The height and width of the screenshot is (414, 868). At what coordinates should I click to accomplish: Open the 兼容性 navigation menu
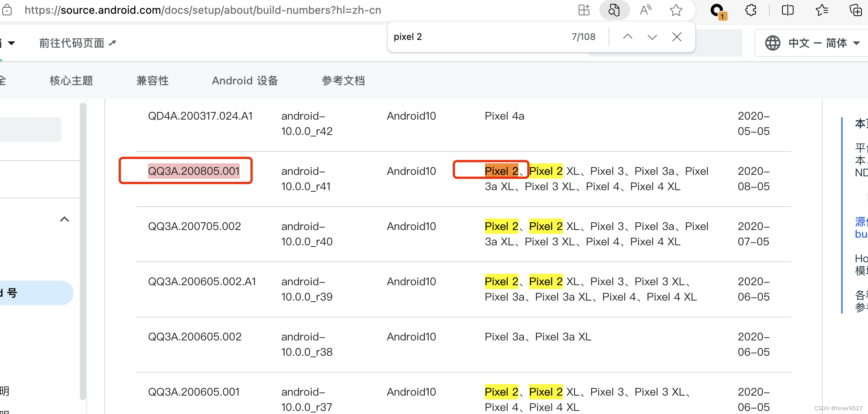[152, 80]
